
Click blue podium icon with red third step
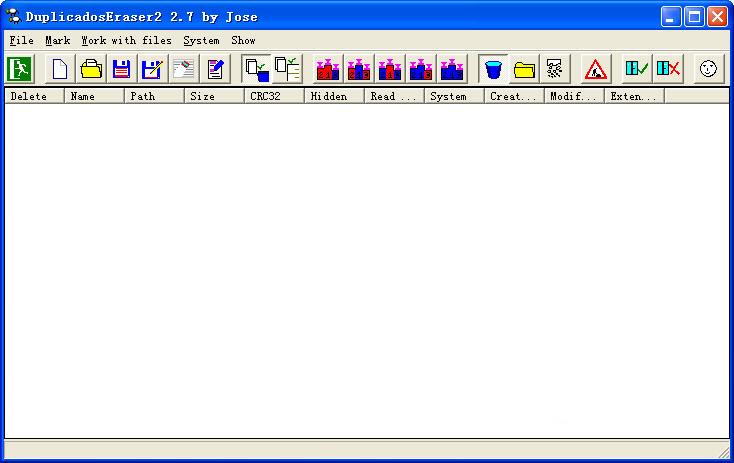[420, 69]
